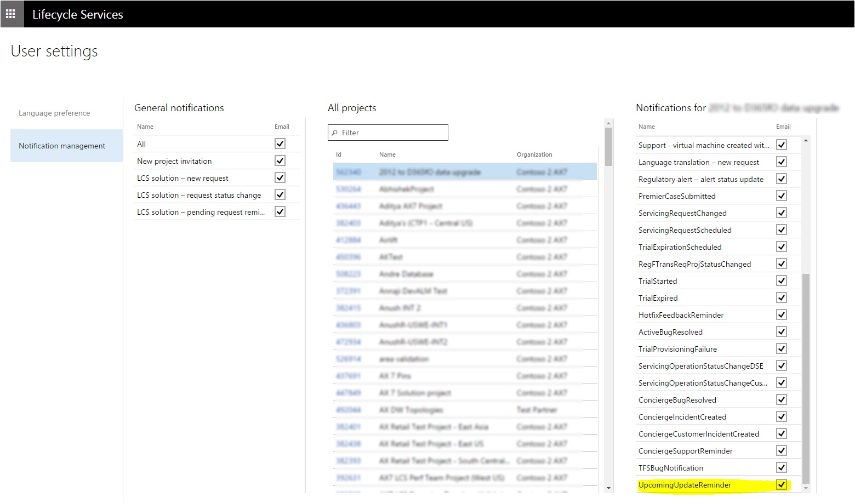The width and height of the screenshot is (855, 504).
Task: Type in the projects Filter field
Action: (x=392, y=133)
